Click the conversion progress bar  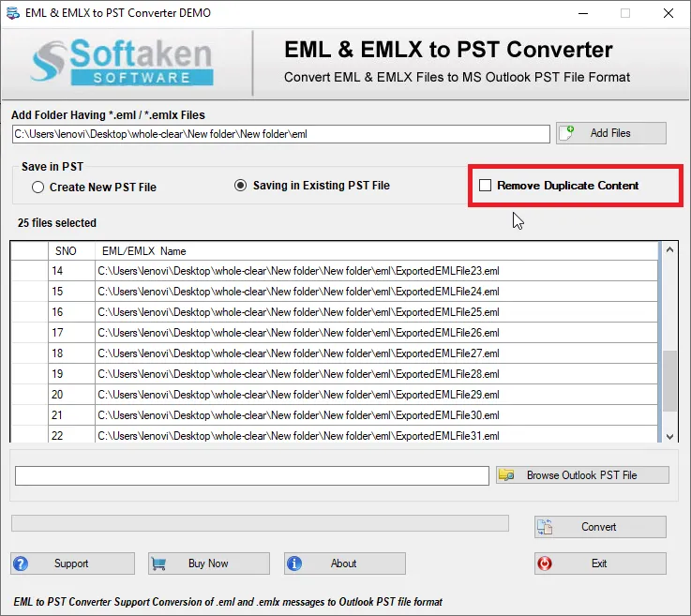click(260, 523)
